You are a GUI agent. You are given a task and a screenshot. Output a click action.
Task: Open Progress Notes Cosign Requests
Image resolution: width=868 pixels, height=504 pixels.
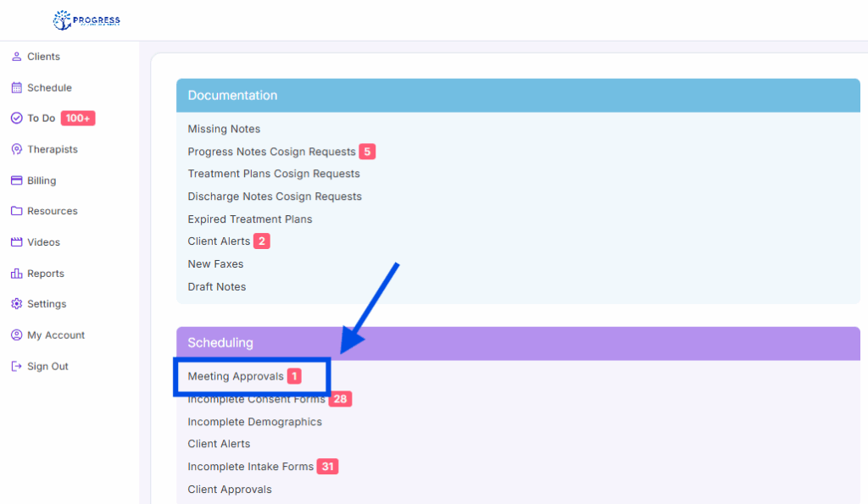(271, 152)
